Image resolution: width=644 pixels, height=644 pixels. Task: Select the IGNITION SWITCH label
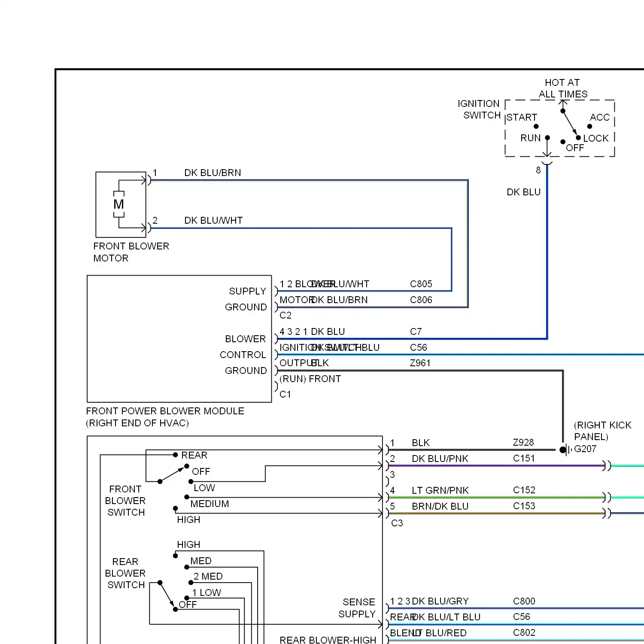(479, 109)
